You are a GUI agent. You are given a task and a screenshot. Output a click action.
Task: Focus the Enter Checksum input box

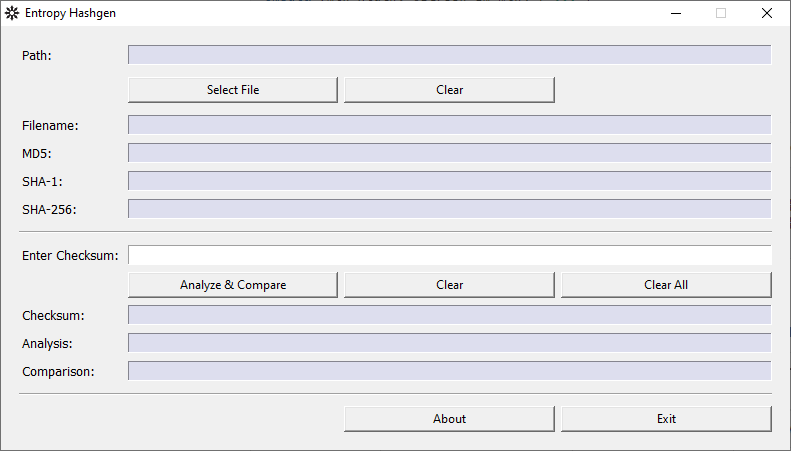pyautogui.click(x=449, y=255)
